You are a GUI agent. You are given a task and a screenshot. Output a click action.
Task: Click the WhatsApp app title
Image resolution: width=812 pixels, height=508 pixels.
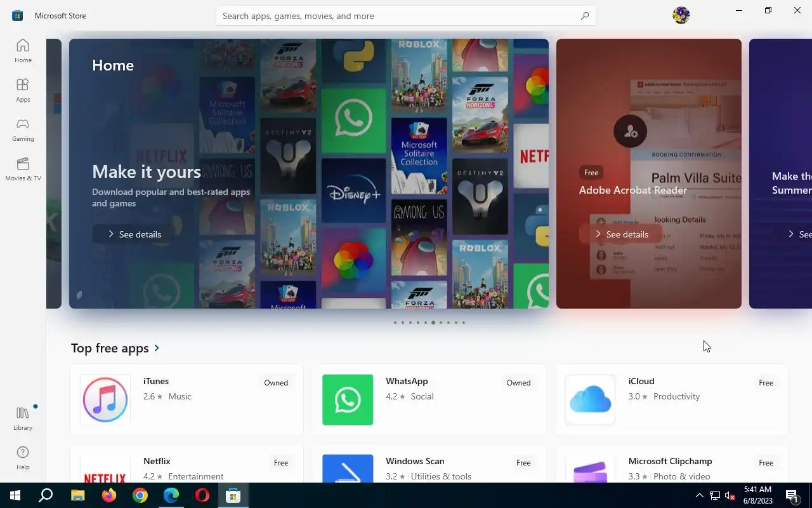coord(407,381)
